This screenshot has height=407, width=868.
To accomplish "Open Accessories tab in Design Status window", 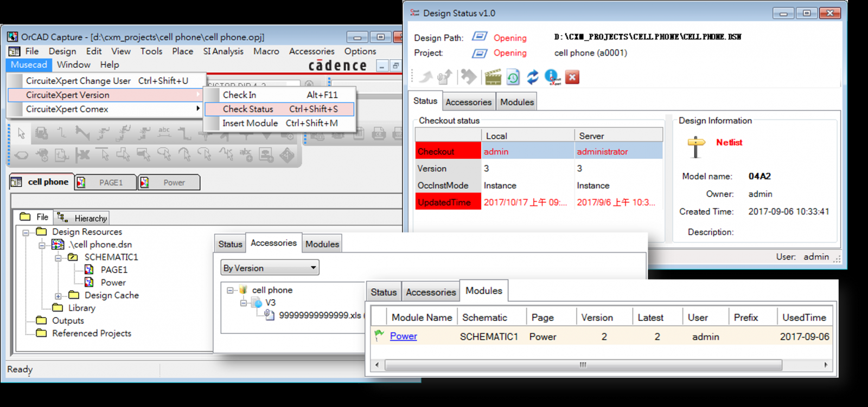I will 468,102.
